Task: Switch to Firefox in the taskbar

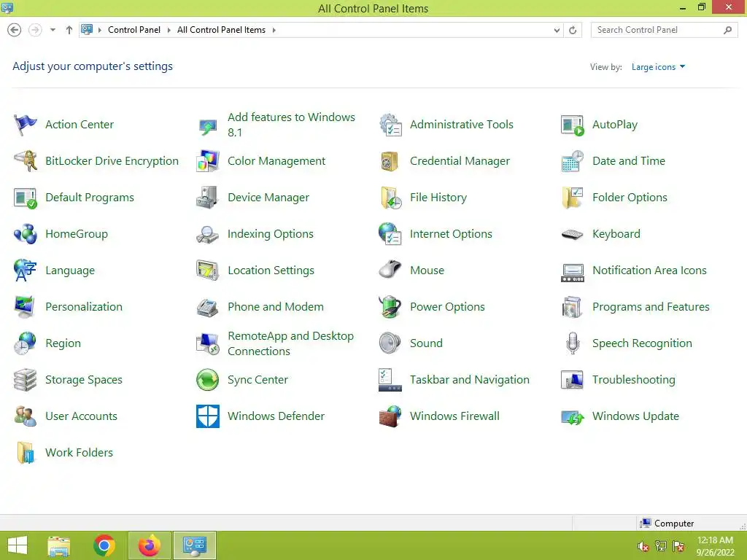Action: pyautogui.click(x=149, y=545)
